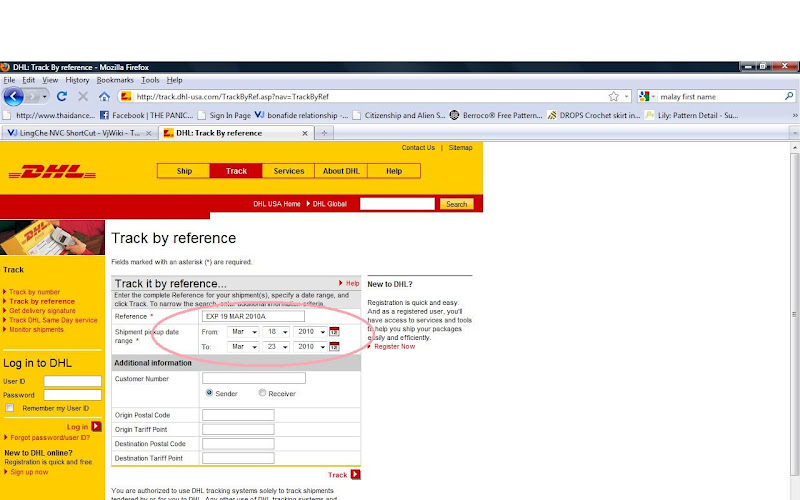Select the Receiver radio button

[262, 393]
